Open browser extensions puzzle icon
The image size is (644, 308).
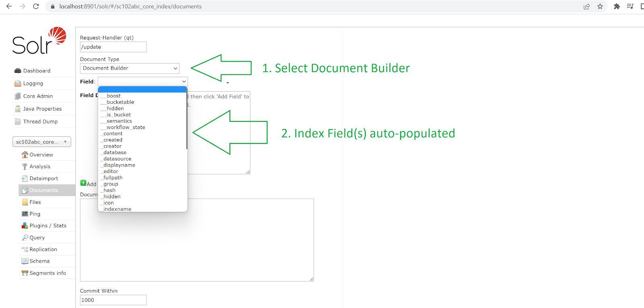tap(617, 6)
